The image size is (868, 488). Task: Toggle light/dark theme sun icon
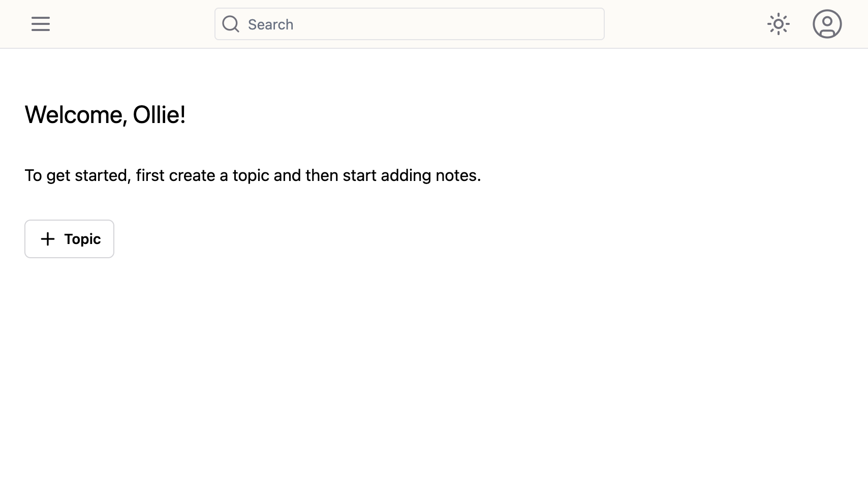tap(779, 24)
